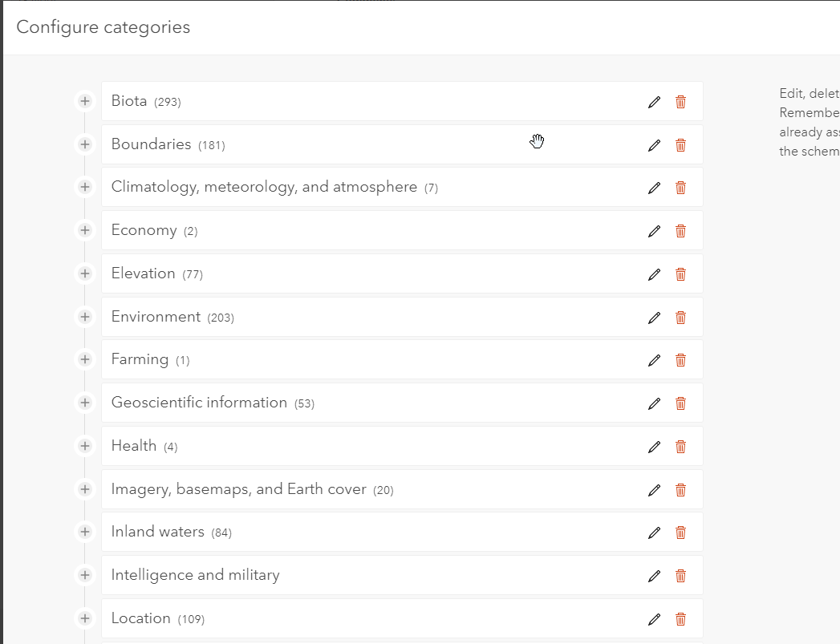Edit the Inland waters category

654,532
